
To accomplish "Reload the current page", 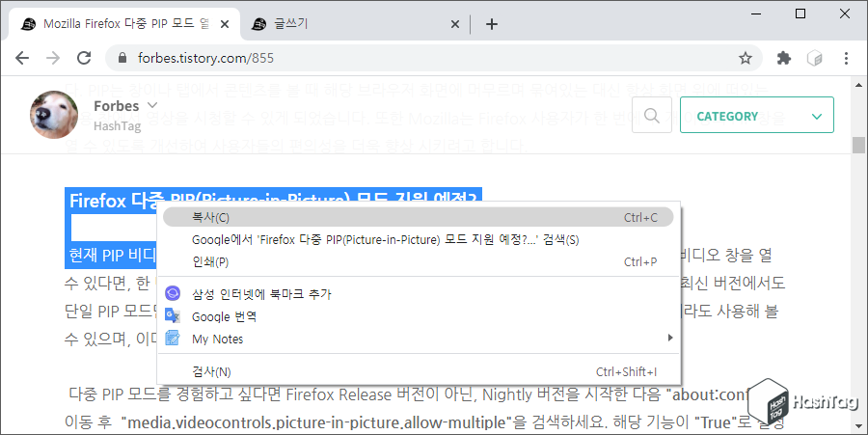I will [x=84, y=58].
